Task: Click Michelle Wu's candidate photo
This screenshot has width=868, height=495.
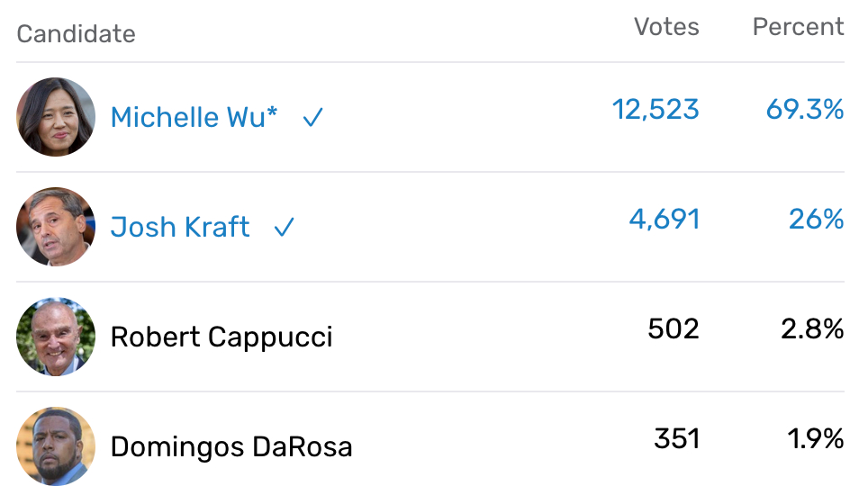Action: pos(56,117)
